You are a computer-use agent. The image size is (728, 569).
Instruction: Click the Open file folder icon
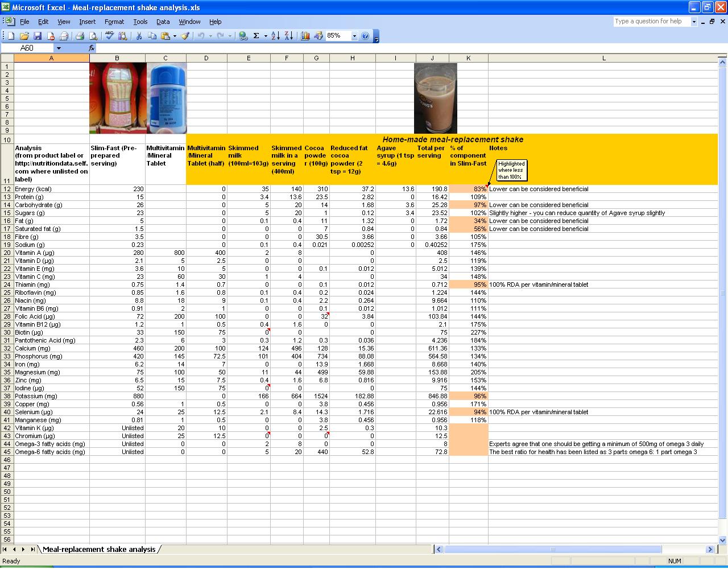[x=24, y=36]
